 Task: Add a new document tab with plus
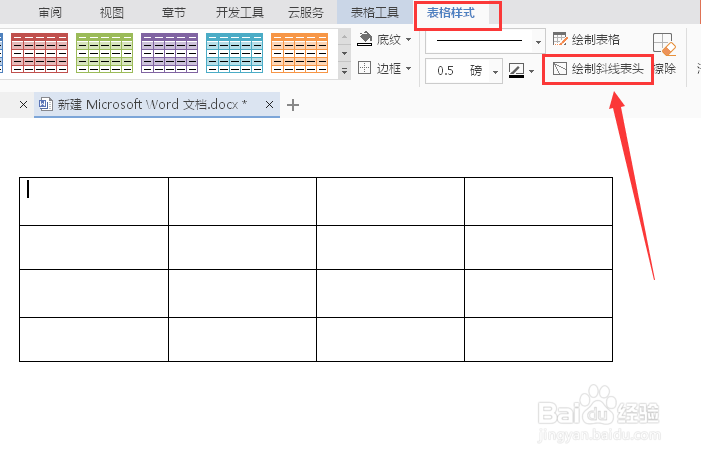tap(293, 105)
